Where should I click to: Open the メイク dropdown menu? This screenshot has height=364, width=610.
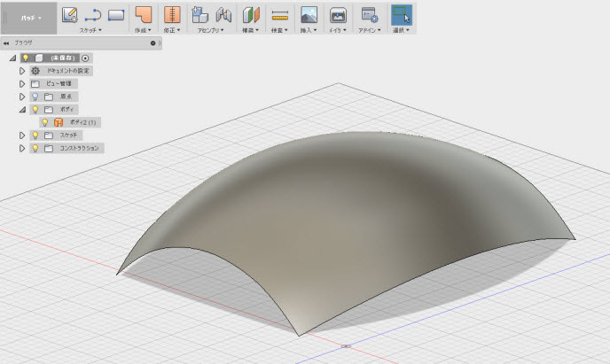(x=338, y=30)
